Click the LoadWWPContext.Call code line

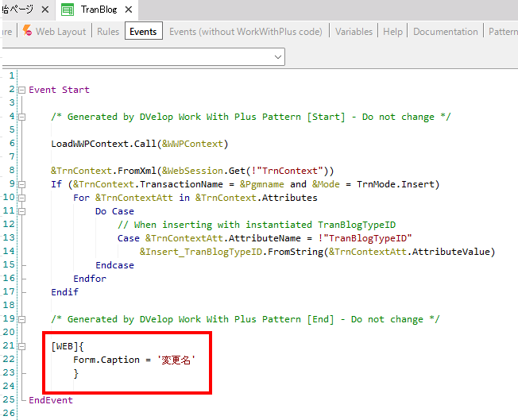[139, 144]
